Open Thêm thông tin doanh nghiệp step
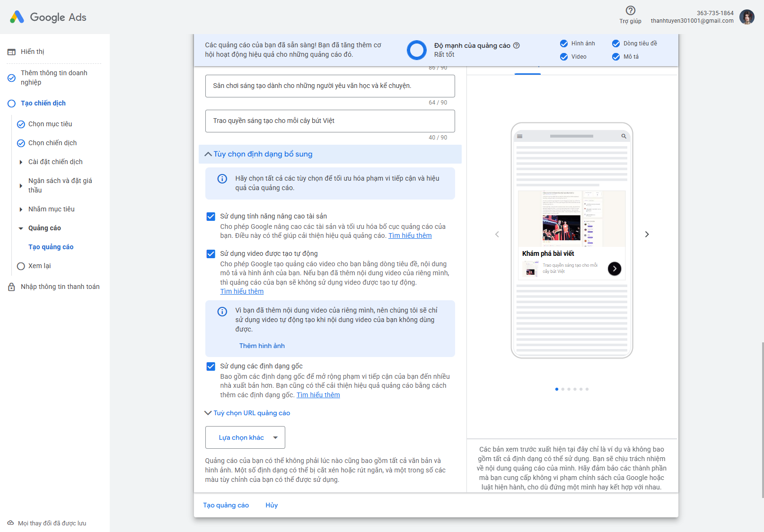Screen dimensions: 764x532 [x=54, y=78]
